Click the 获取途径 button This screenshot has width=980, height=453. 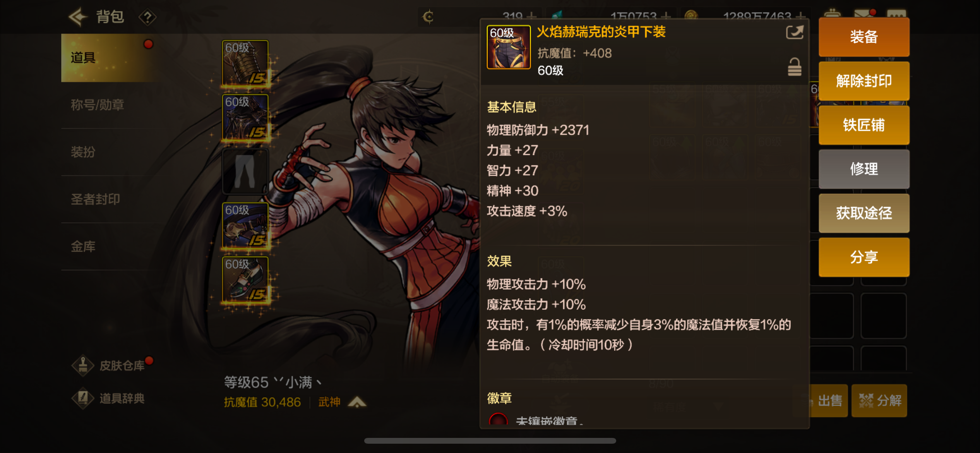click(x=864, y=213)
